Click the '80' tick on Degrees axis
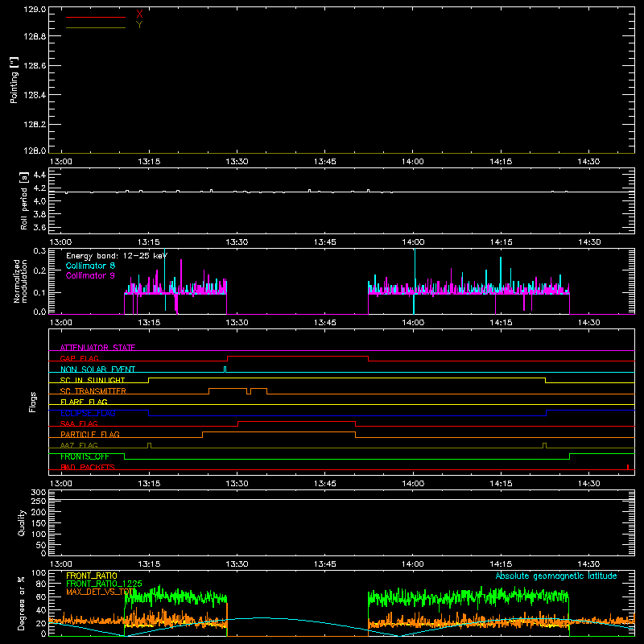 (41, 584)
